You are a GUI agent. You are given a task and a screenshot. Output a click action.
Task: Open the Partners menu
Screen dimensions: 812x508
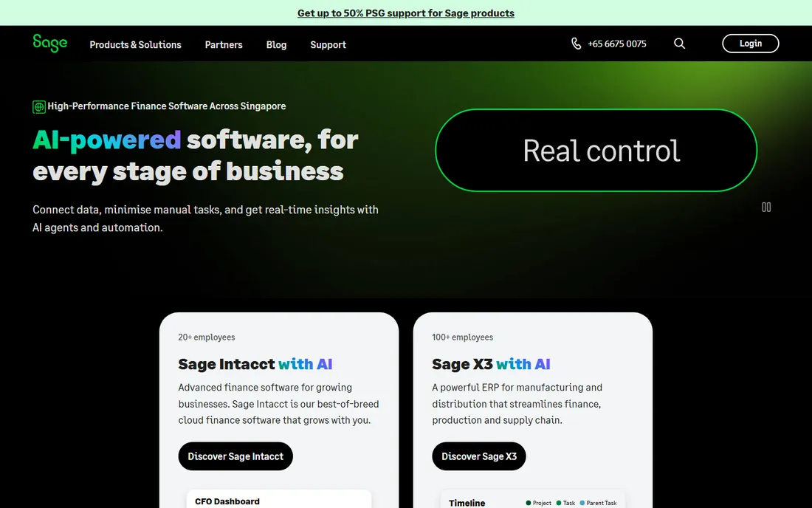coord(224,44)
